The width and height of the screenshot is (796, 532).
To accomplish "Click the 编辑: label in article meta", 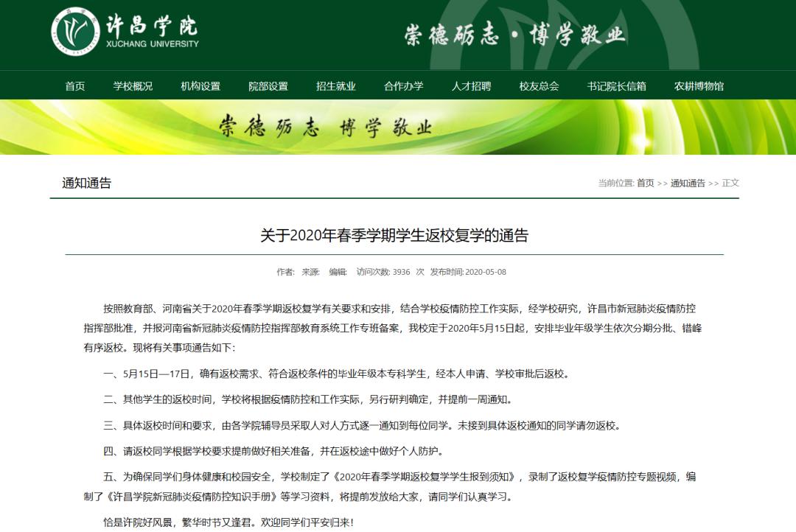I will [338, 272].
